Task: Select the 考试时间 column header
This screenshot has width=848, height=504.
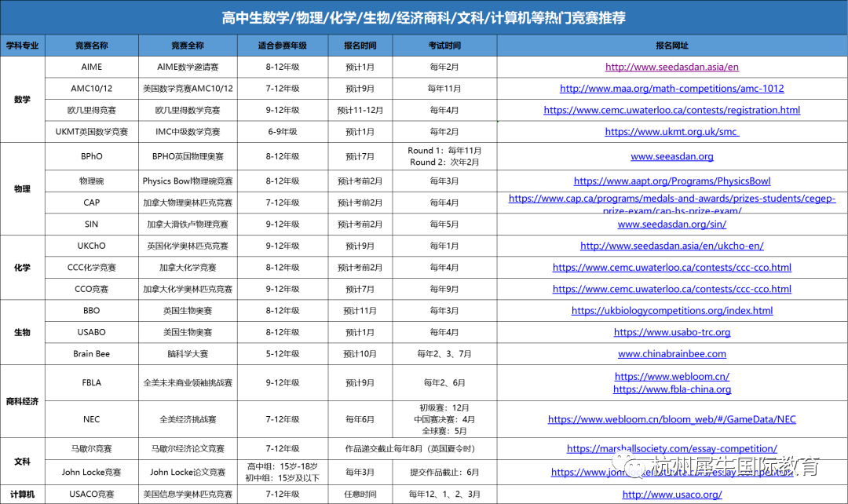Action: pos(444,46)
